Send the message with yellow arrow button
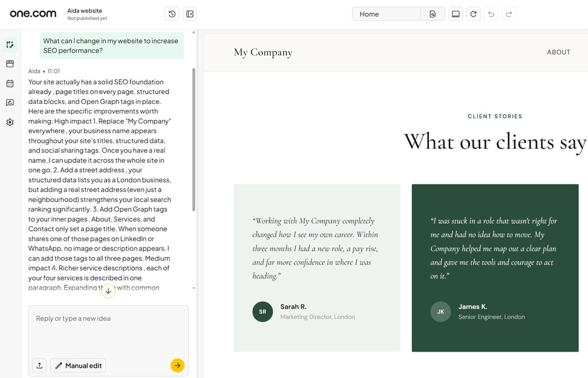The width and height of the screenshot is (588, 378). pos(177,365)
